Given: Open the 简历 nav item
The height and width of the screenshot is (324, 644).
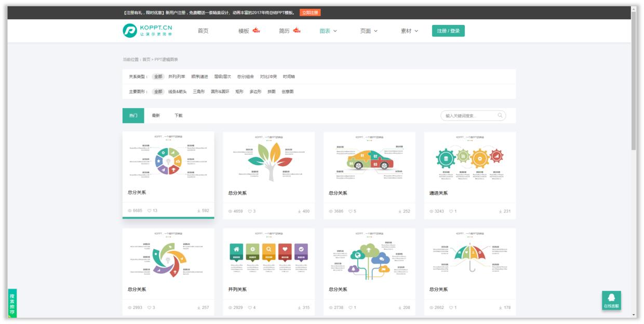Looking at the screenshot, I should pyautogui.click(x=284, y=31).
